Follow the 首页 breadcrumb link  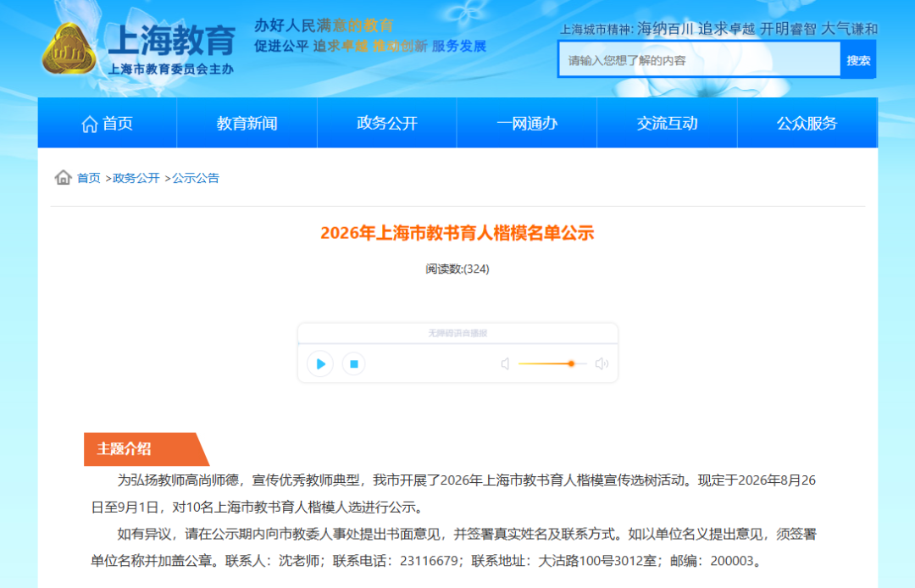point(89,178)
